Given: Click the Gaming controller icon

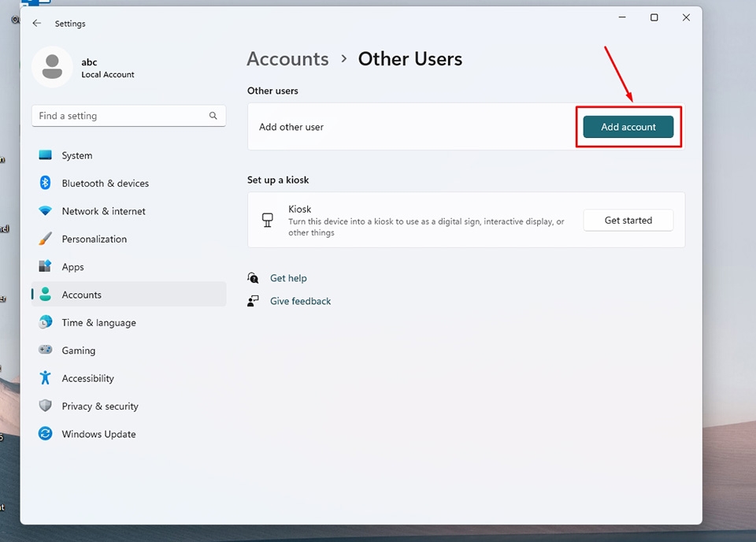Looking at the screenshot, I should [x=46, y=350].
